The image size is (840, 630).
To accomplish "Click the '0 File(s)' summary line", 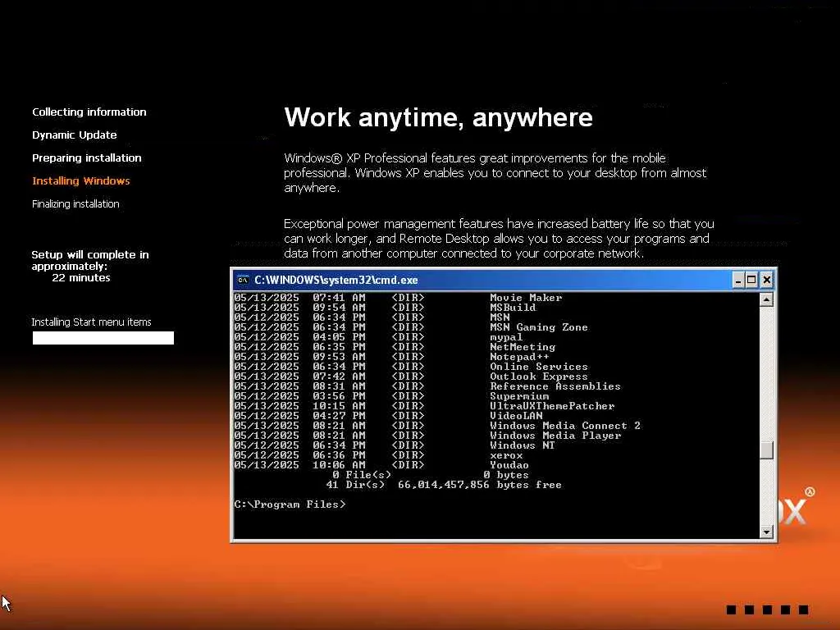I will (x=430, y=475).
